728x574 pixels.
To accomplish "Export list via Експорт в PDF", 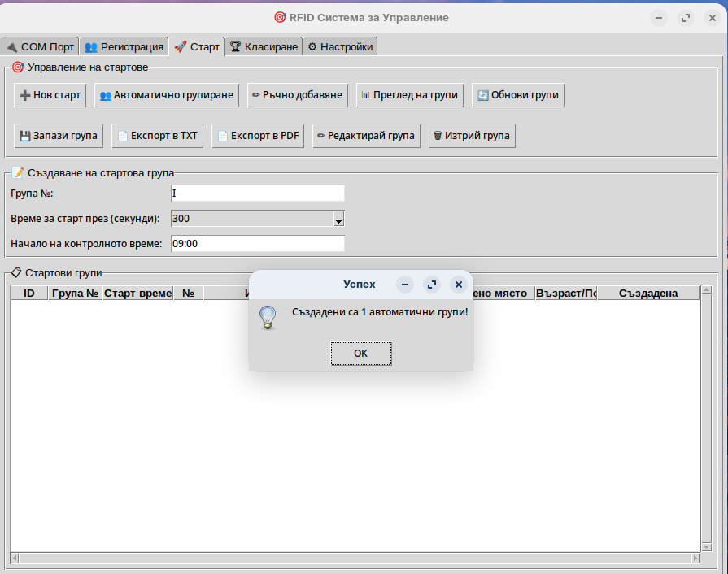I will (x=258, y=136).
